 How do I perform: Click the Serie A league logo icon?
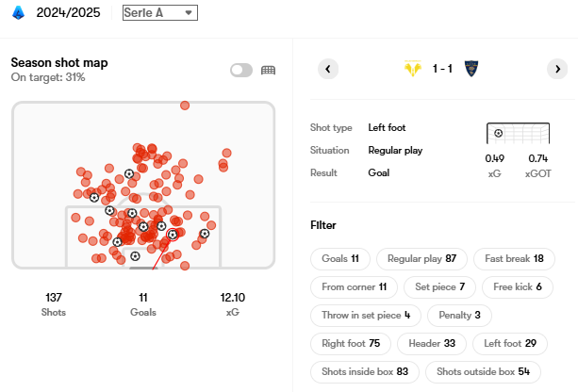pyautogui.click(x=19, y=12)
